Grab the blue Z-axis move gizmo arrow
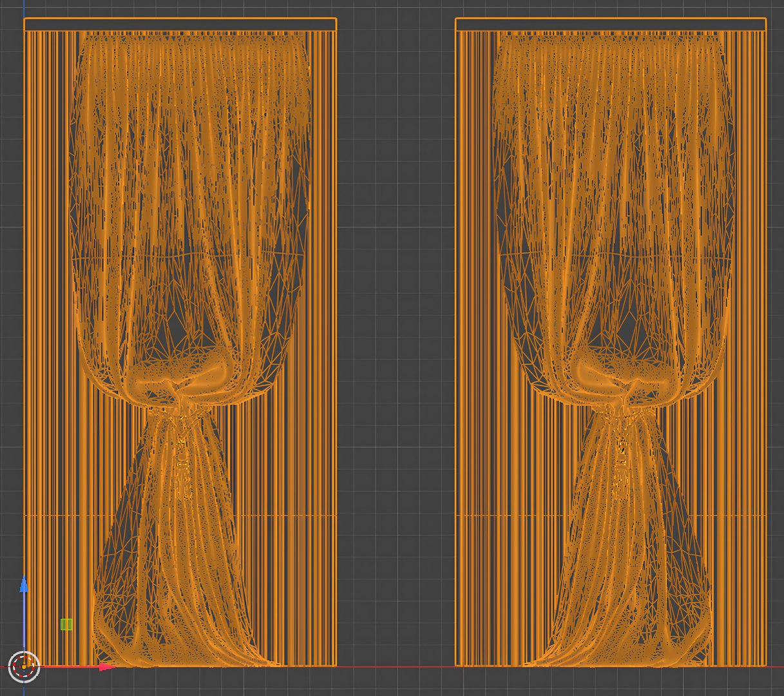The image size is (784, 696). [24, 585]
